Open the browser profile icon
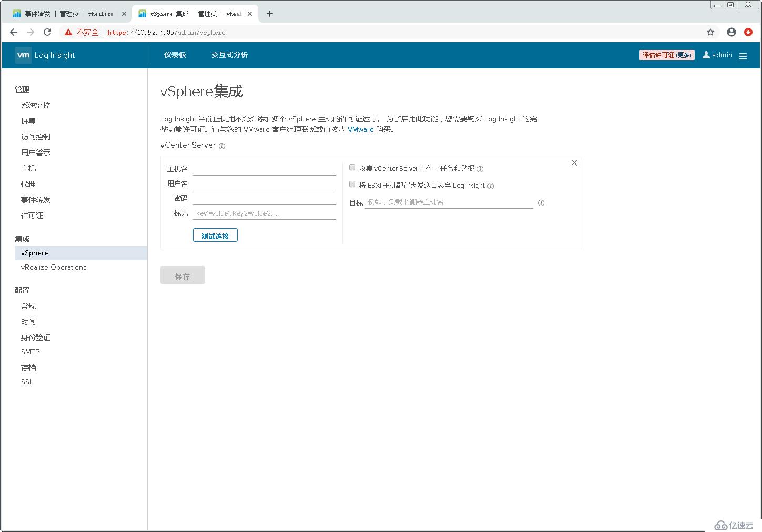This screenshot has height=532, width=762. 731,32
